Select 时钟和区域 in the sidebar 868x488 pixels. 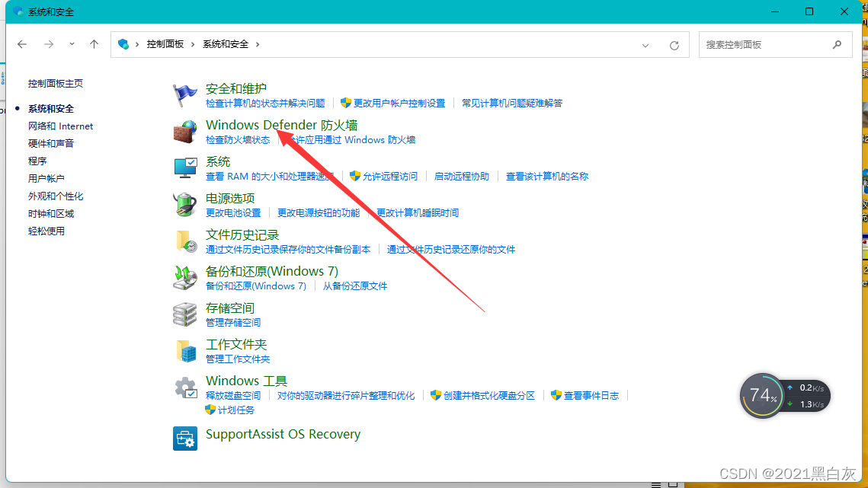51,214
